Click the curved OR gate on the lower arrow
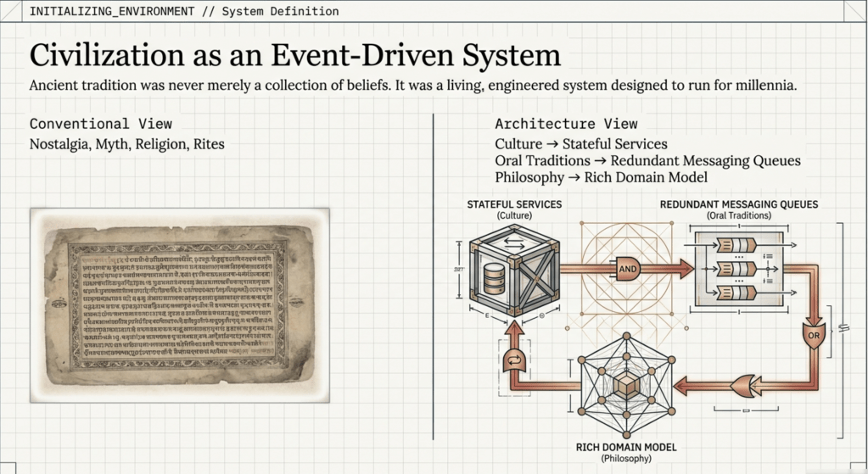The image size is (868, 474). click(742, 386)
